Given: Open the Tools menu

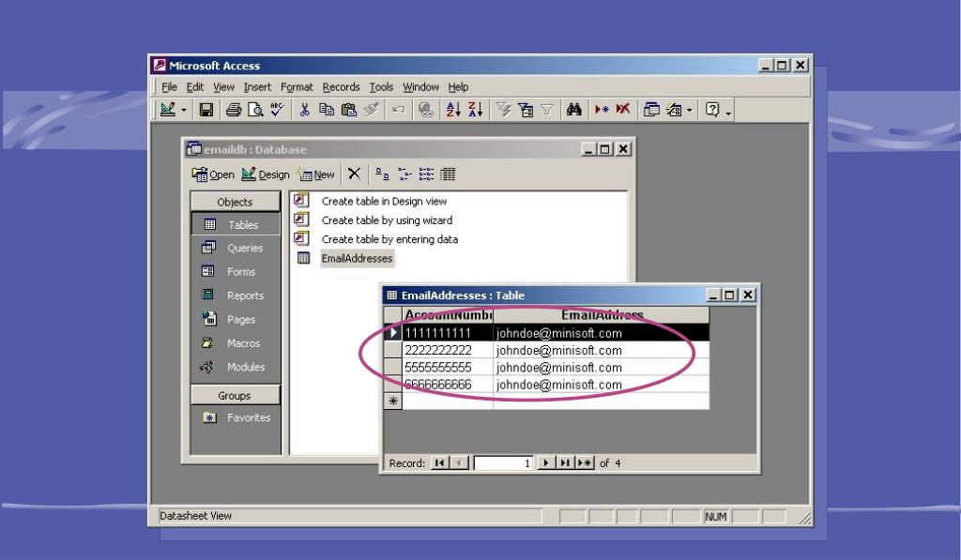Looking at the screenshot, I should point(381,87).
